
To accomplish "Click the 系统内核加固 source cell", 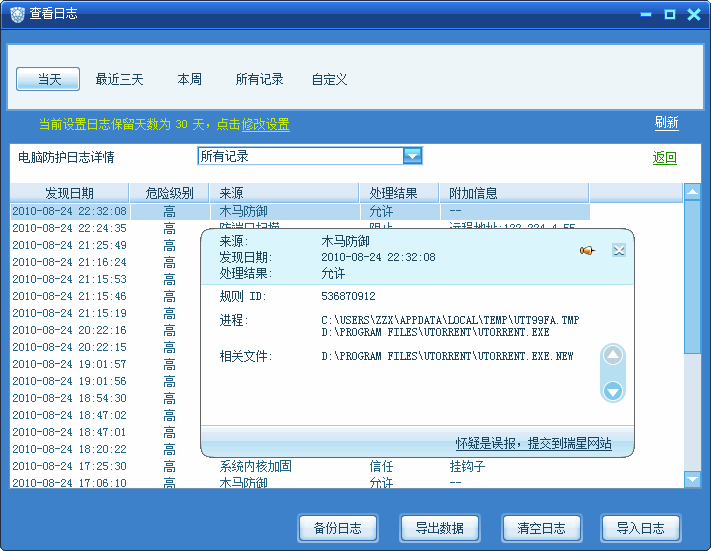I will pos(256,466).
